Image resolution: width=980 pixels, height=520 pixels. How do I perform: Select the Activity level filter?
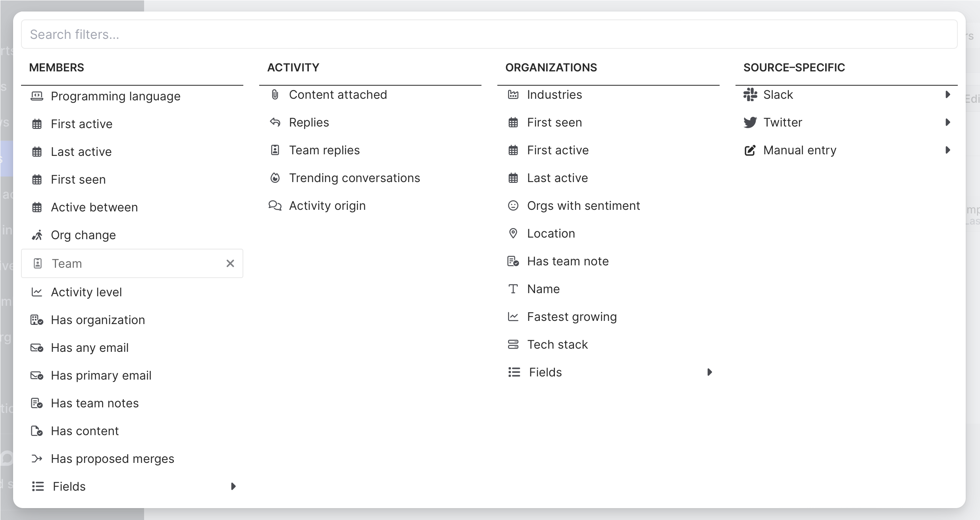pyautogui.click(x=87, y=292)
